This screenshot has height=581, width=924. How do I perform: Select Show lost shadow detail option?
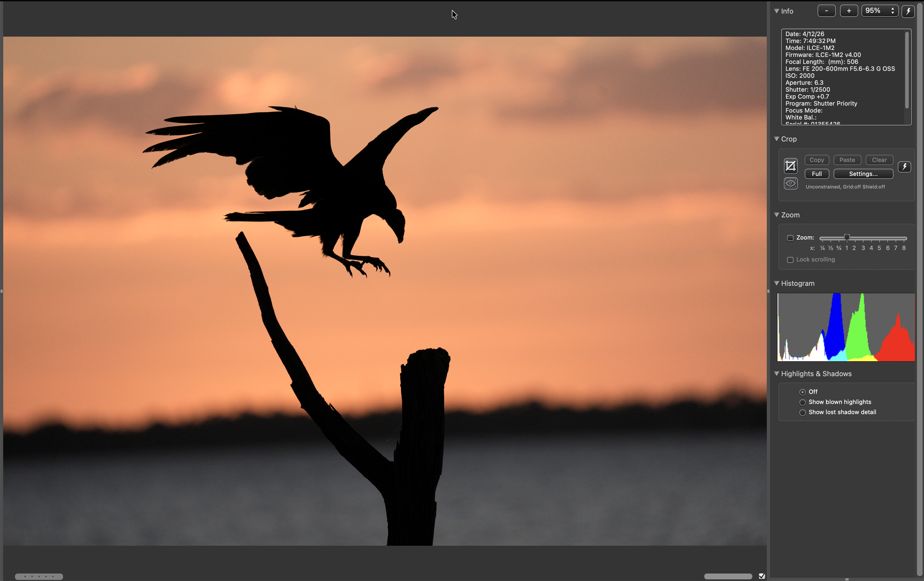[x=802, y=413]
